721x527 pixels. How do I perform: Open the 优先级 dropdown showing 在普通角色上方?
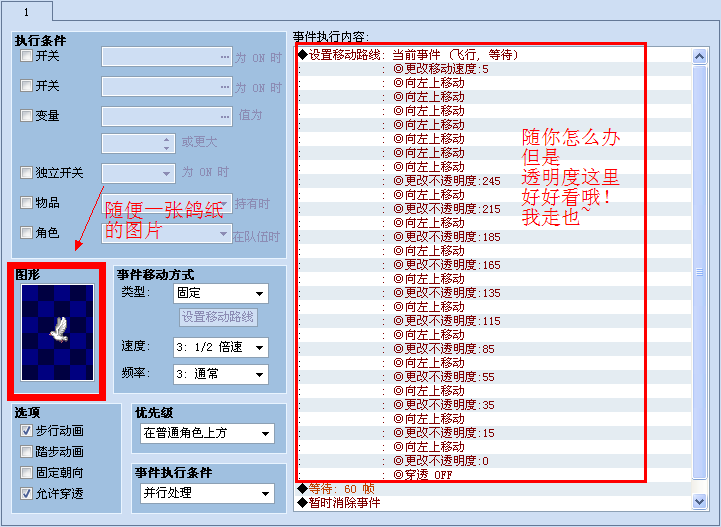click(x=207, y=433)
